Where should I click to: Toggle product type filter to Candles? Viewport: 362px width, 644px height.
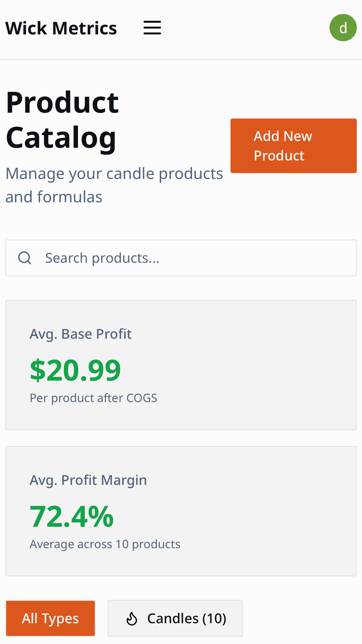tap(175, 618)
